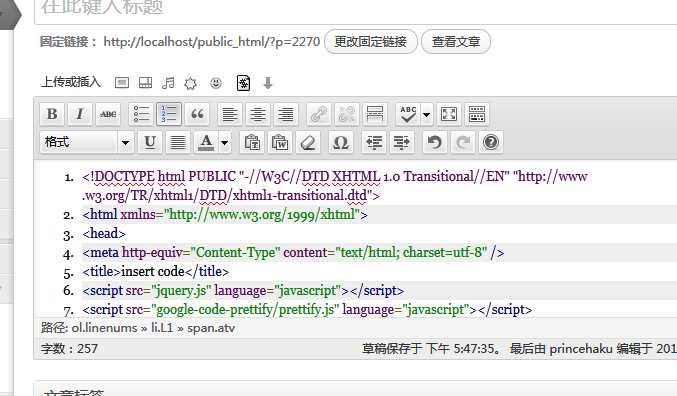The image size is (677, 396).
Task: Click the word count 字数：257
Action: coord(69,348)
